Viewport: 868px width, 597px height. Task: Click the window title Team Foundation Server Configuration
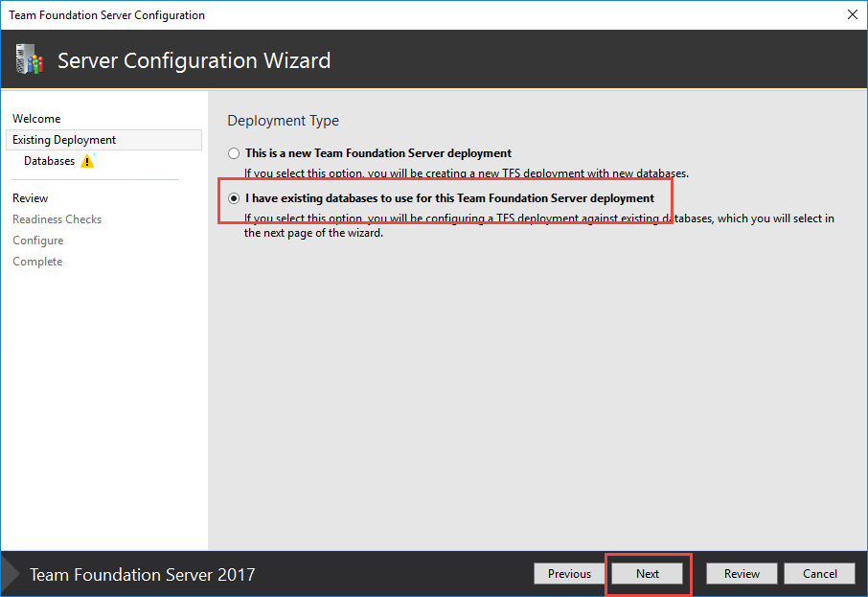coord(107,15)
